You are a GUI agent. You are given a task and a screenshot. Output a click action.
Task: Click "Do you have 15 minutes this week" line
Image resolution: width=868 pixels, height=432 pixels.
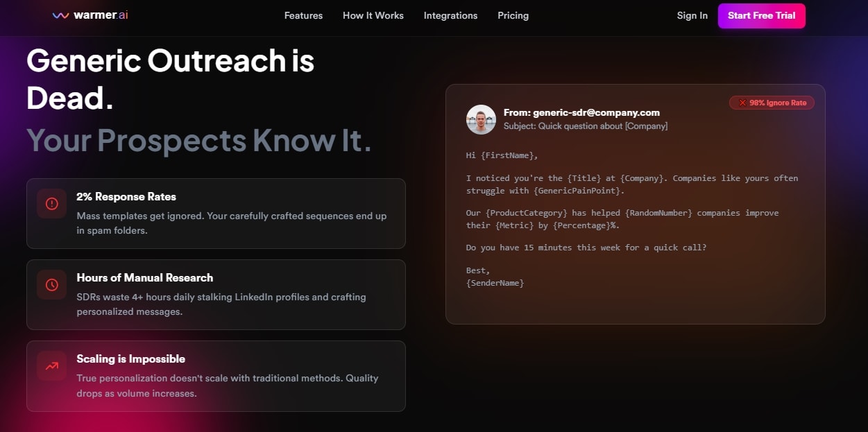pos(586,248)
